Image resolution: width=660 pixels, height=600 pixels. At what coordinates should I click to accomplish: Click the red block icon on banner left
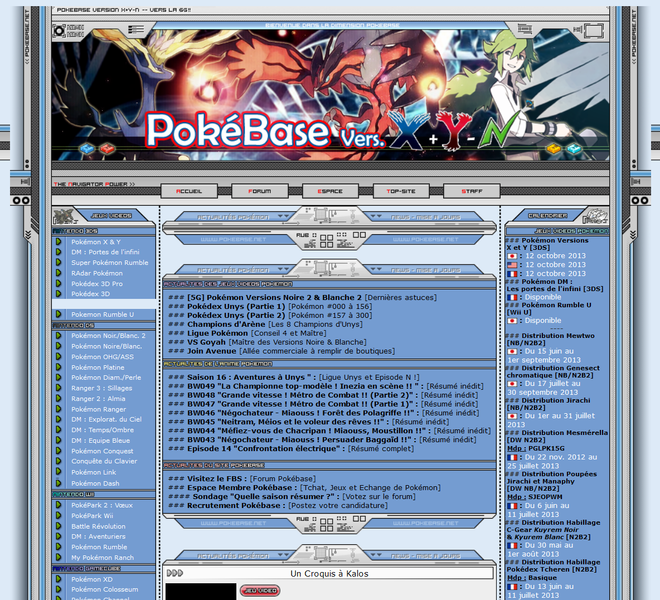(x=107, y=148)
